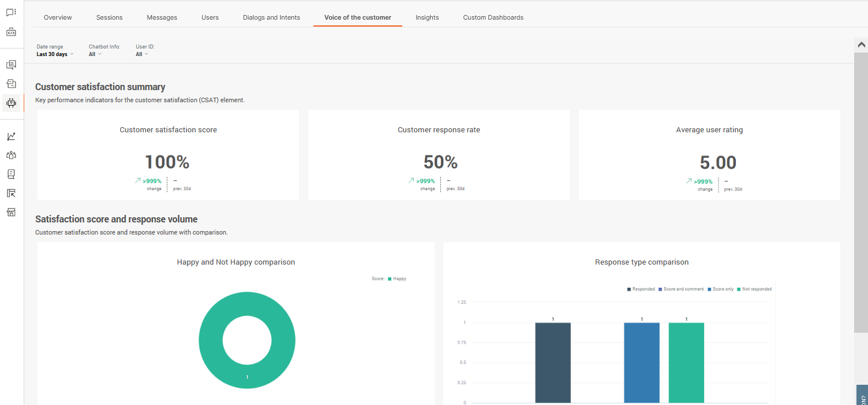Click the code toolbox sidebar icon
868x405 pixels.
click(11, 32)
